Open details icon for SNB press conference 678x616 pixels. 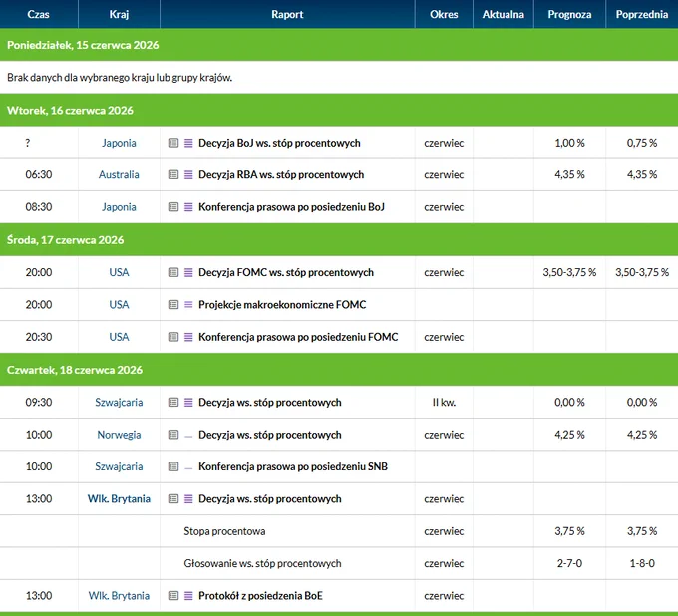[x=173, y=466]
